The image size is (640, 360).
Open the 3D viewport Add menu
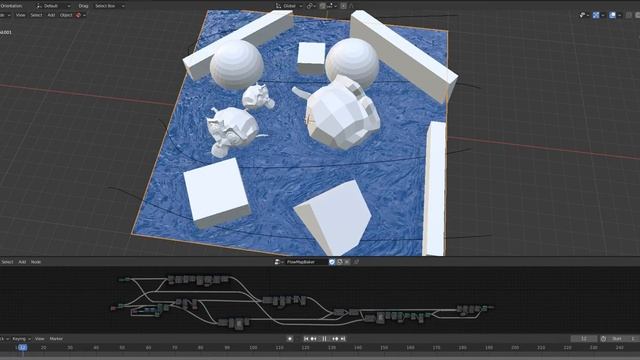[51, 15]
